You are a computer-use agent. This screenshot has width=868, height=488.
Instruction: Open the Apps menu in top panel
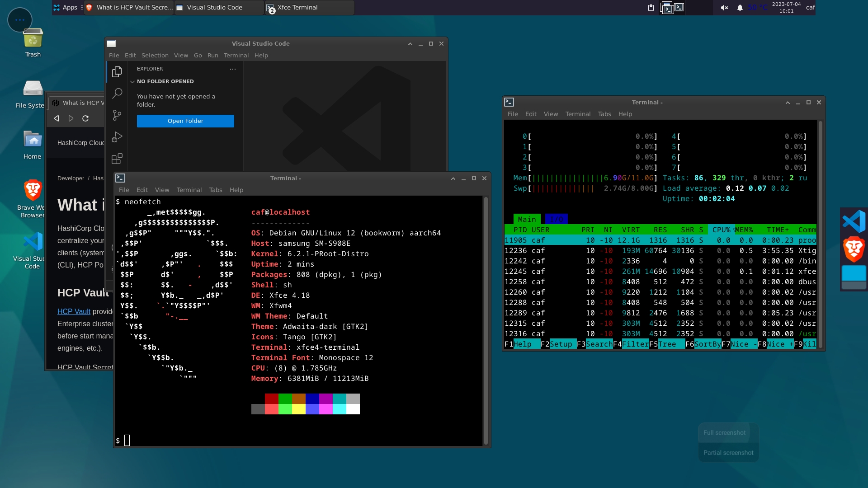pyautogui.click(x=66, y=8)
